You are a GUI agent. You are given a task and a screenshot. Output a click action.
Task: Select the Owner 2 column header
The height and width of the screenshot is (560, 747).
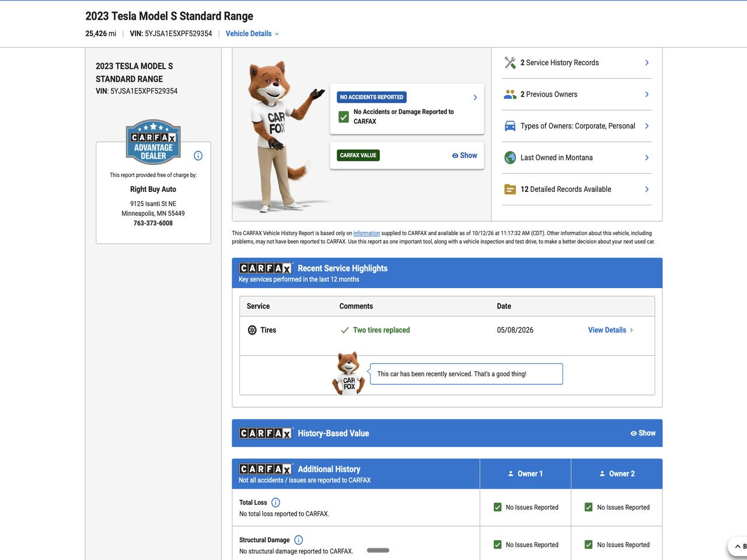[x=617, y=474]
